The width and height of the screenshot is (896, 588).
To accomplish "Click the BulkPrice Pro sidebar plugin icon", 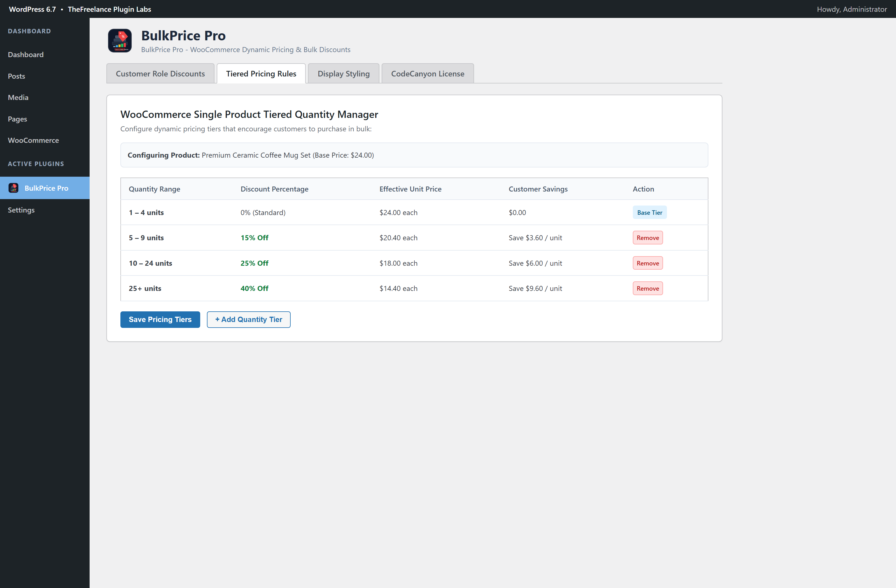I will pyautogui.click(x=13, y=188).
